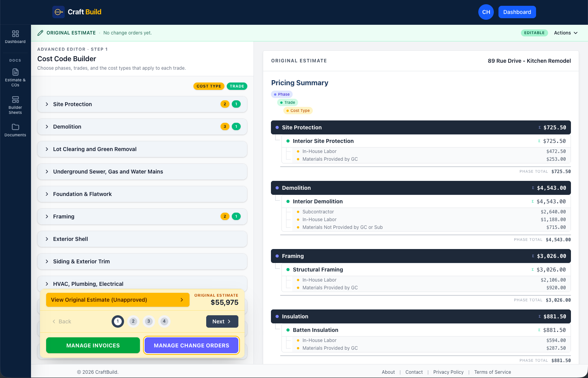Viewport: 588px width, 378px height.
Task: Click the Cost Type legend chip
Action: pyautogui.click(x=298, y=111)
